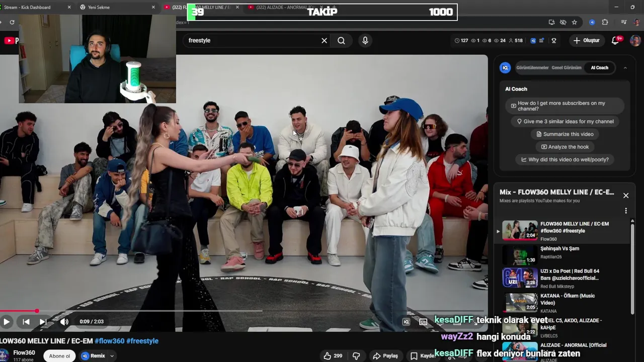Viewport: 644px width, 362px height.
Task: Skip to the next video
Action: (x=43, y=322)
